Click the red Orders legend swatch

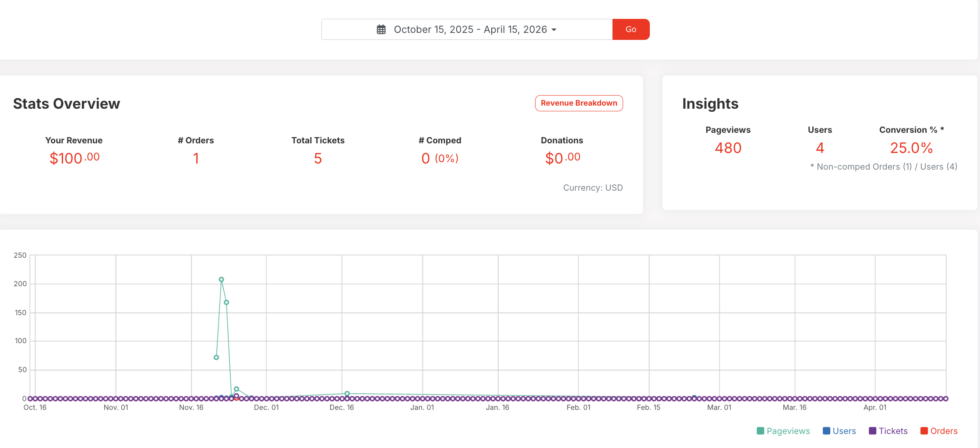coord(924,431)
